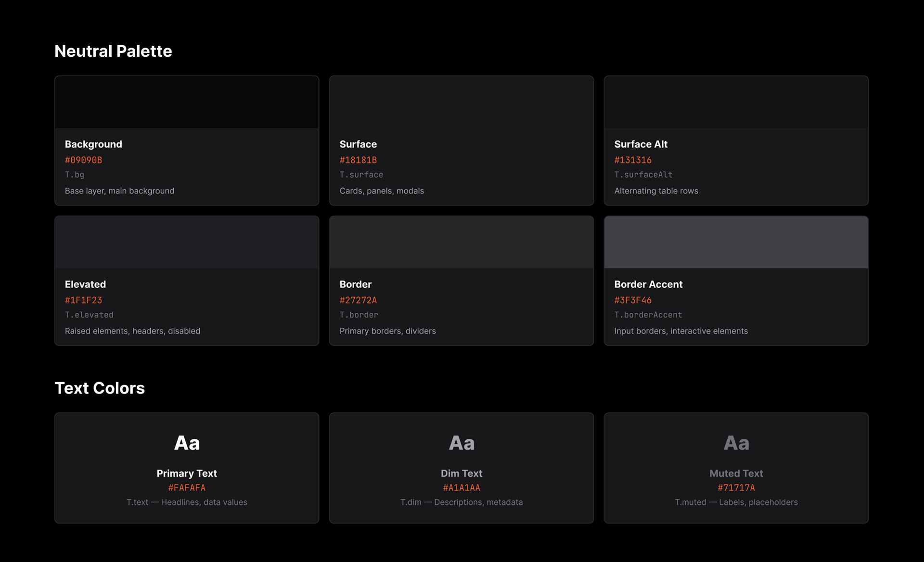Click hex code #A1A1AA

461,487
